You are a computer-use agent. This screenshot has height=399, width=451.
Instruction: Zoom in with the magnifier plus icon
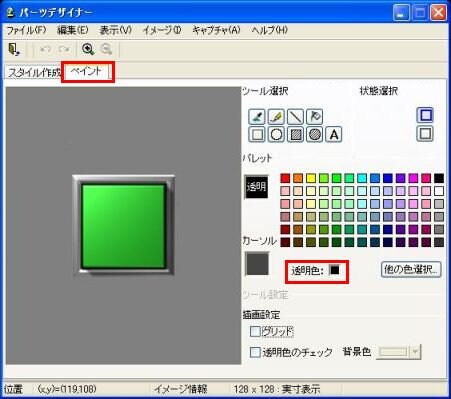[x=88, y=49]
